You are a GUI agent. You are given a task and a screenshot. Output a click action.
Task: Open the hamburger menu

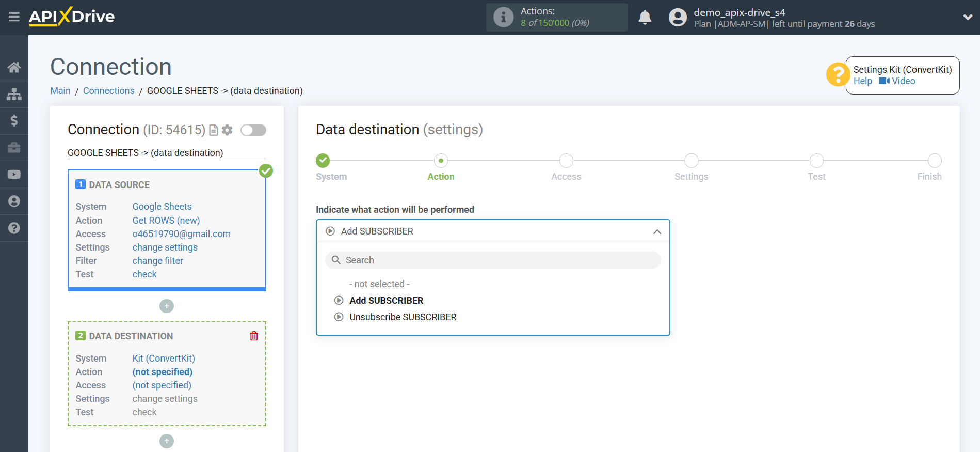(14, 17)
